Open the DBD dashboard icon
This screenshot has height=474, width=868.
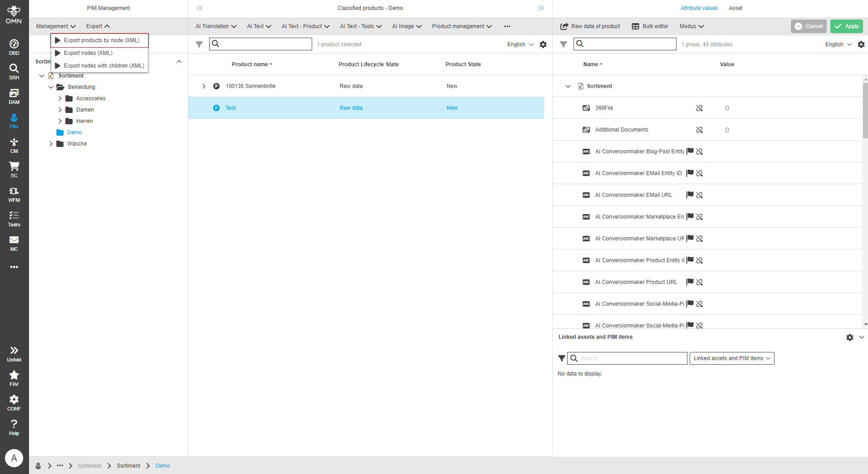tap(14, 47)
